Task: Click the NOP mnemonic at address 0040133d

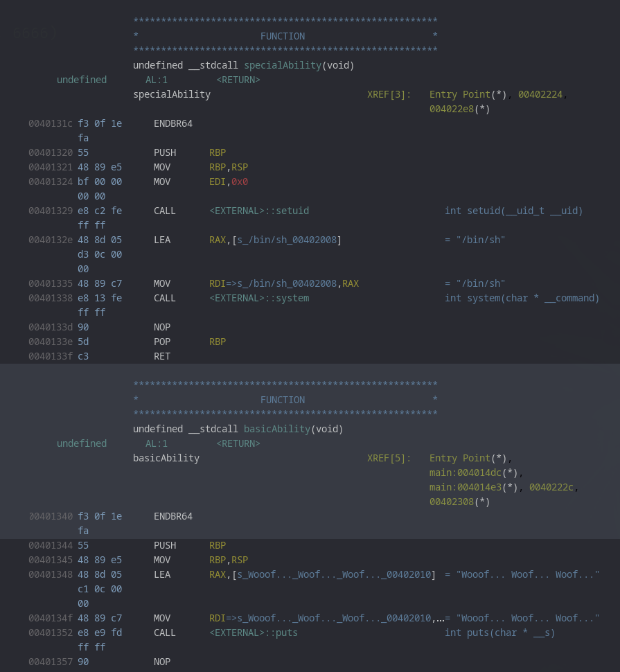Action: click(x=162, y=327)
